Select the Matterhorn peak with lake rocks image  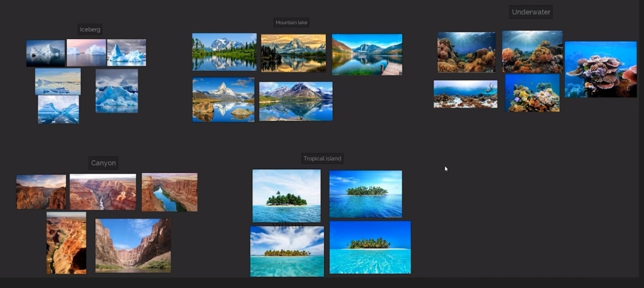223,100
